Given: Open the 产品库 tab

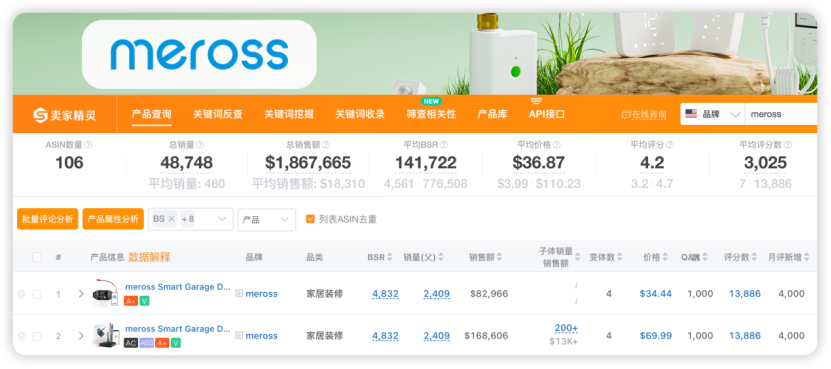Looking at the screenshot, I should [x=492, y=114].
